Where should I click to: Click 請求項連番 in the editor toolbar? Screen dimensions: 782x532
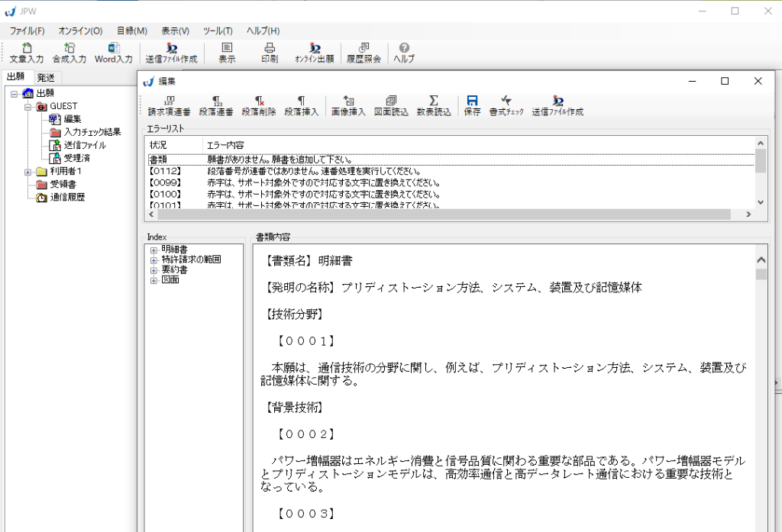pyautogui.click(x=169, y=105)
